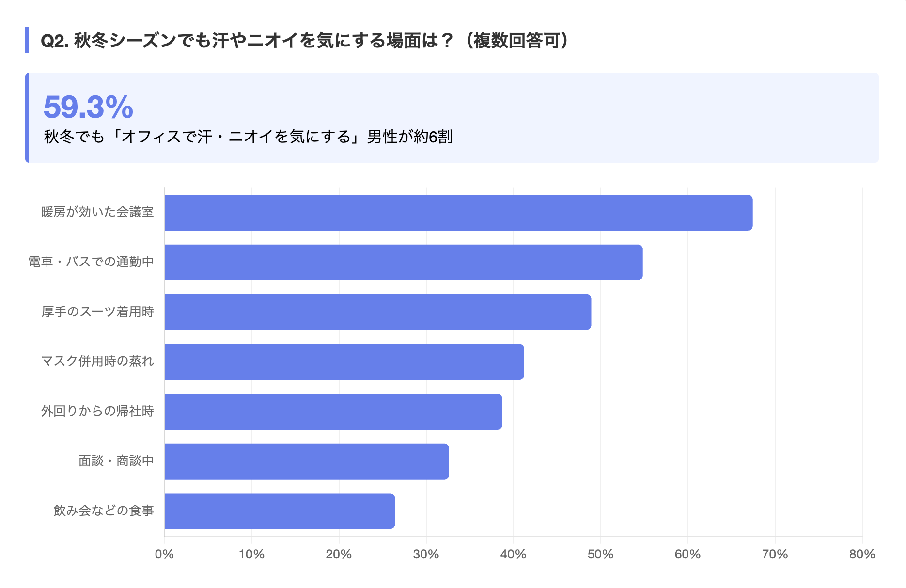Click the Q2 chart heading text
This screenshot has width=906, height=588.
(304, 41)
